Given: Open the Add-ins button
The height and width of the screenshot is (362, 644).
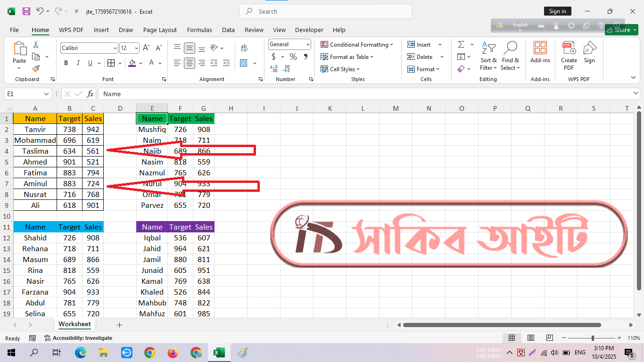Looking at the screenshot, I should tap(540, 53).
